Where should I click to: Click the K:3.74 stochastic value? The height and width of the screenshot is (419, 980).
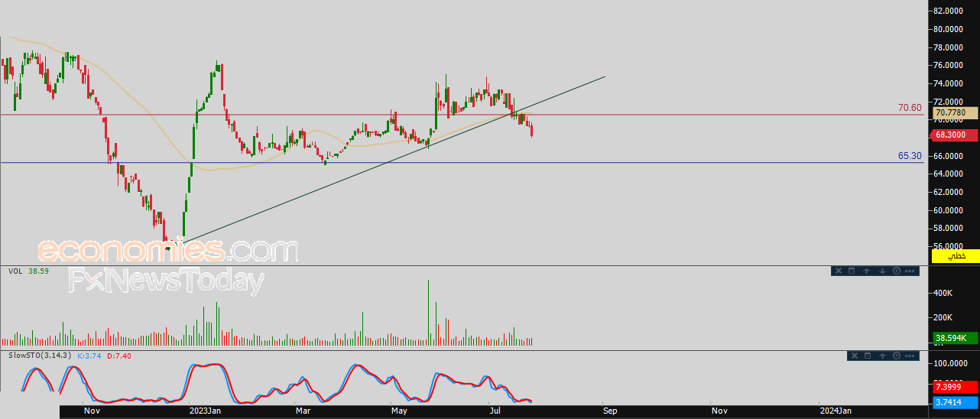click(x=89, y=356)
